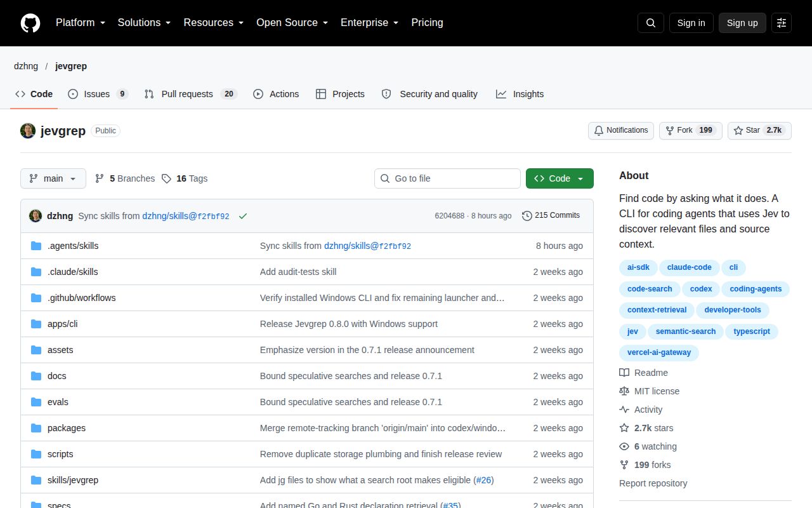Open the main branch selector dropdown
This screenshot has width=812, height=508.
coord(53,178)
